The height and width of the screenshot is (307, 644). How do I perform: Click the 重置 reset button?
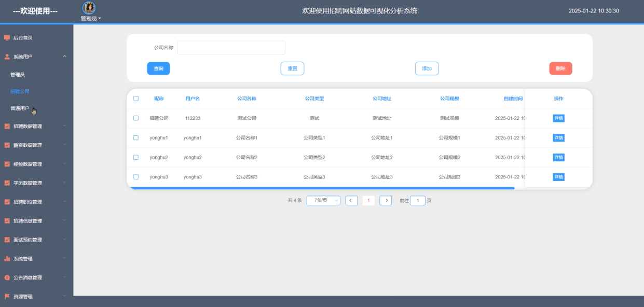pos(292,68)
